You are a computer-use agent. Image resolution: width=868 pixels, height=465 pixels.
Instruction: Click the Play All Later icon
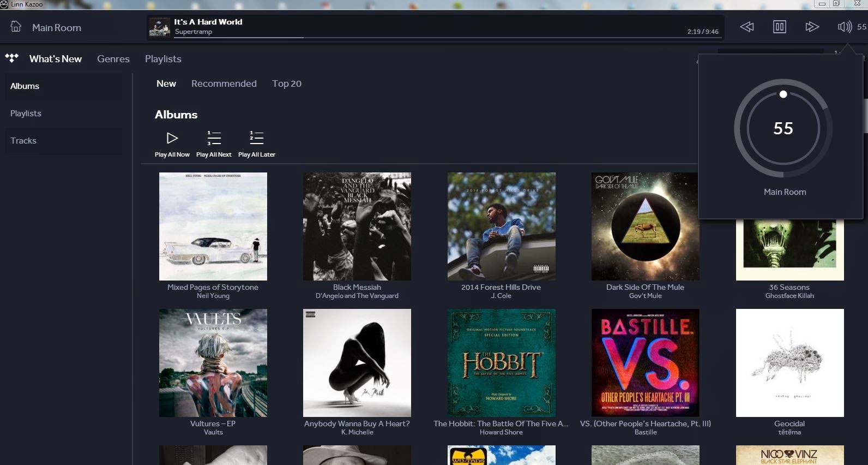tap(257, 138)
